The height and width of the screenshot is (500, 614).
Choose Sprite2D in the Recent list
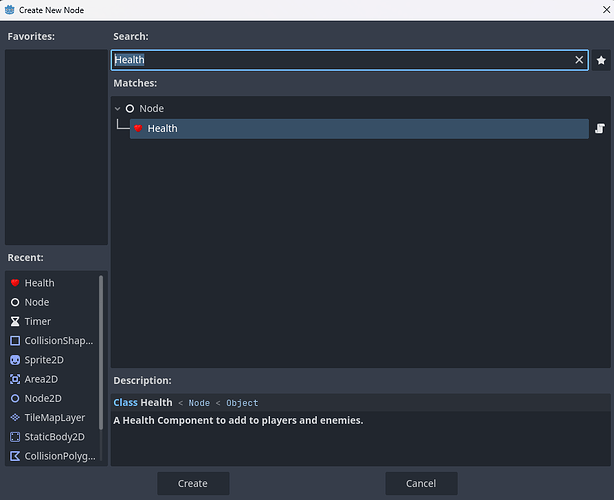coord(45,359)
